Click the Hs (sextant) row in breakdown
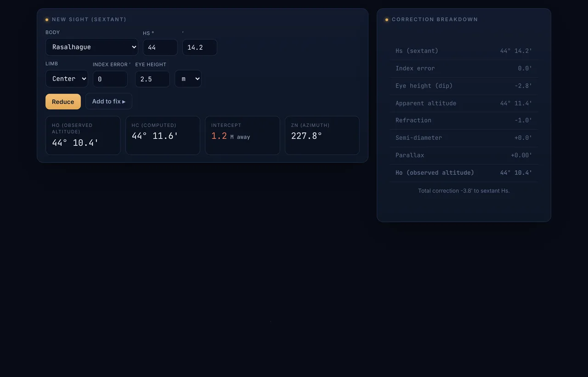Viewport: 588px width, 377px height. pyautogui.click(x=464, y=51)
